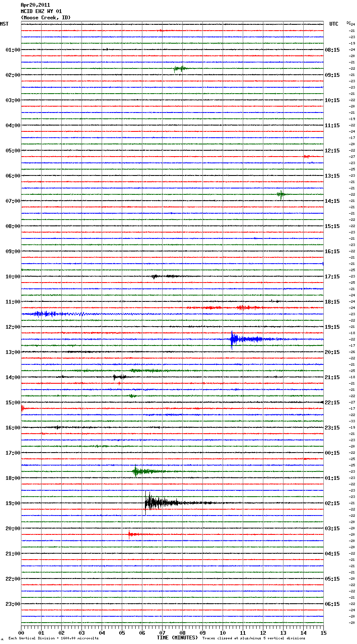Click the "06" tick on the minutes axis
This screenshot has height=644, width=357.
(142, 633)
